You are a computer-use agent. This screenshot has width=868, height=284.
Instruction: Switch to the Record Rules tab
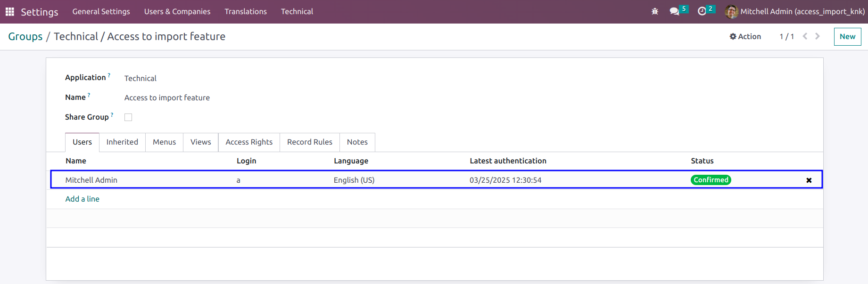310,142
